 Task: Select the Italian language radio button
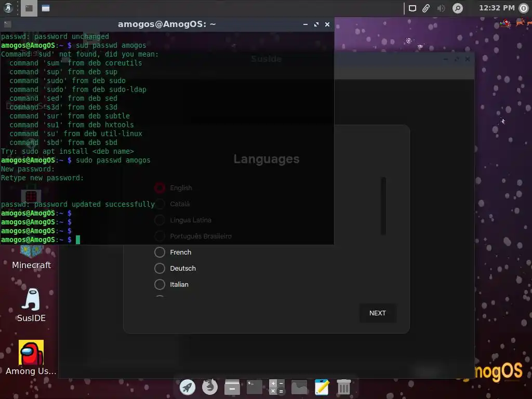tap(159, 284)
